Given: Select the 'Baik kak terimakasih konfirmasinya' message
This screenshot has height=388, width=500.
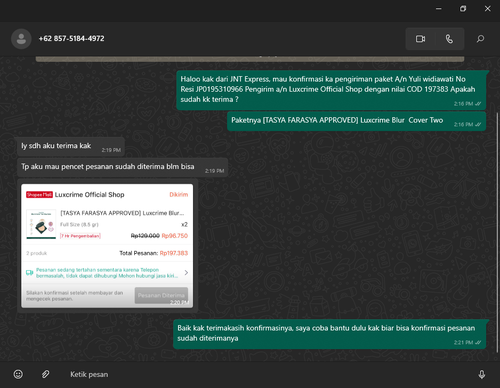Looking at the screenshot, I should (x=329, y=334).
